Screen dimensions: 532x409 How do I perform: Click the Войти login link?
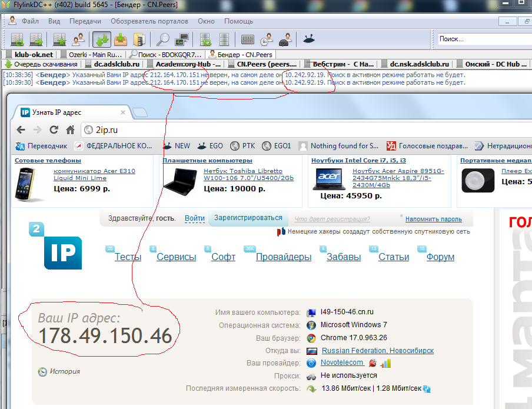tap(195, 218)
